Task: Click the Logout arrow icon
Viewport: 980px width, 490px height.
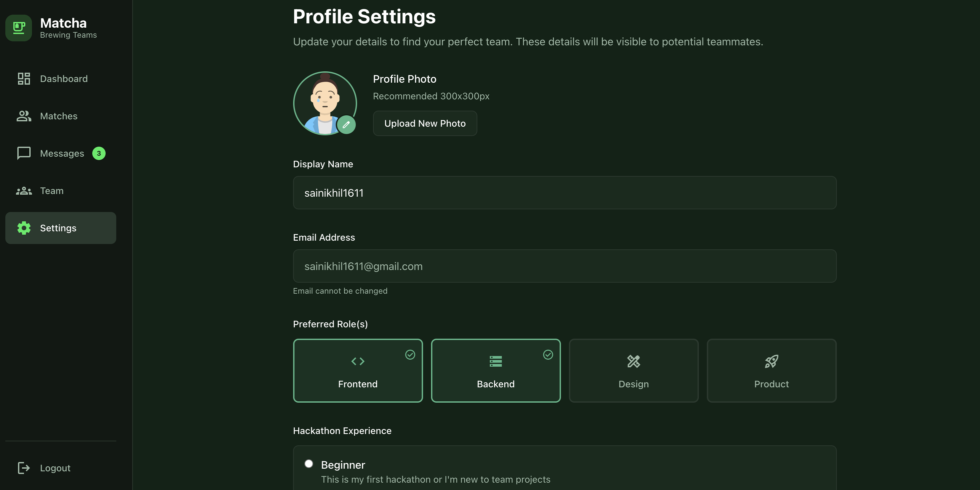Action: (x=24, y=468)
